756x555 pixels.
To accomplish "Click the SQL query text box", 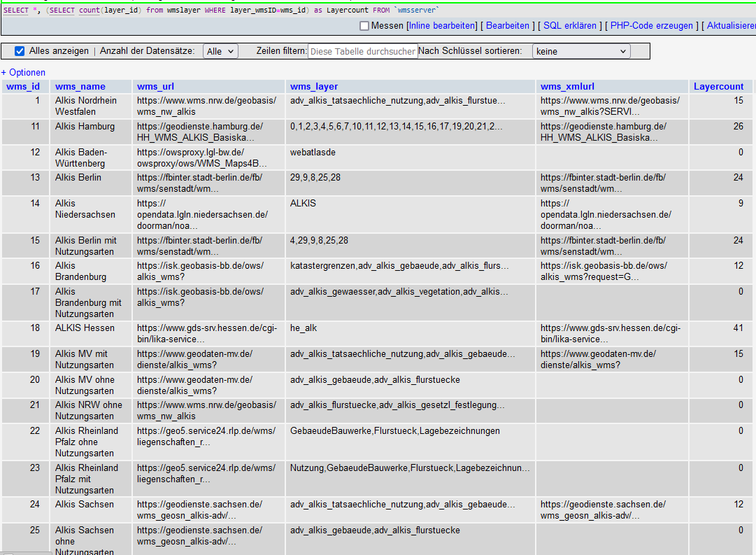I will tap(378, 10).
